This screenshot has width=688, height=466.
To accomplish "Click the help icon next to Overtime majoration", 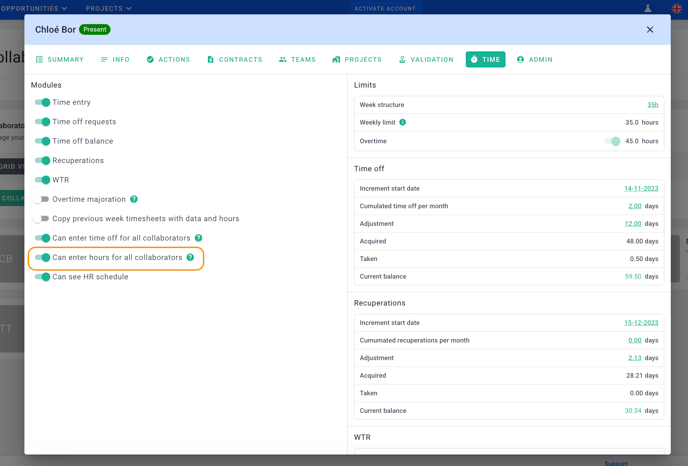I will coord(134,199).
